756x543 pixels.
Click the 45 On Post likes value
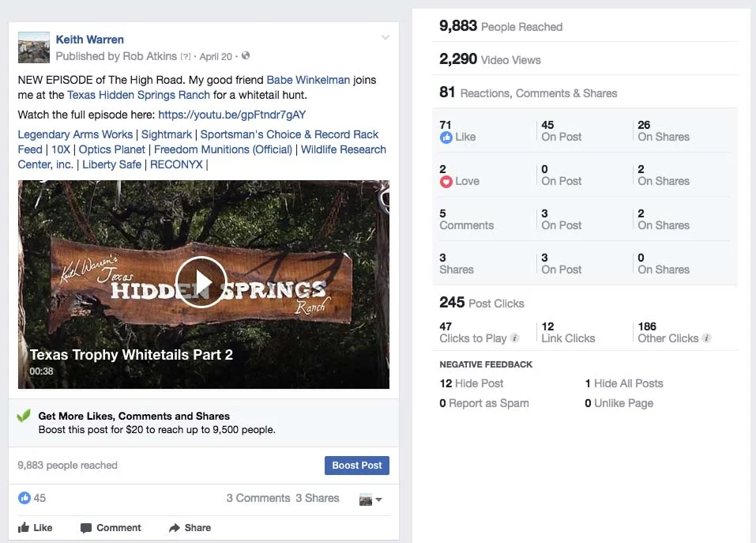point(561,130)
